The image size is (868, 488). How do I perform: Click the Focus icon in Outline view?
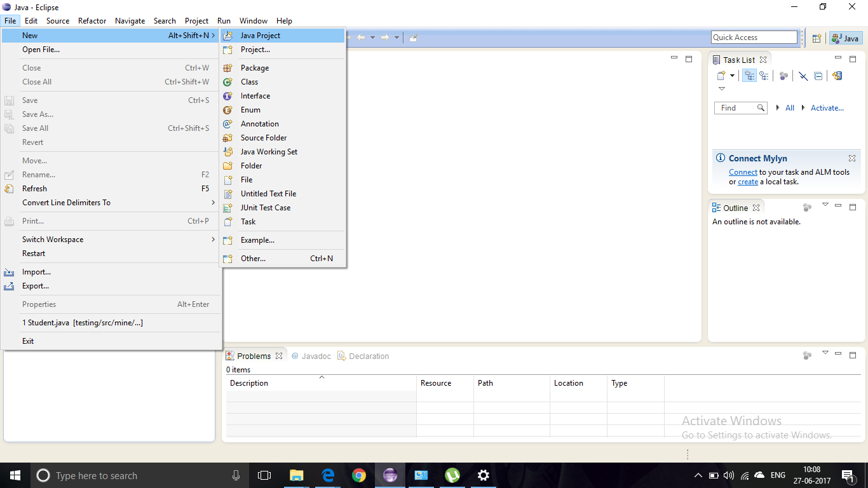(x=807, y=207)
